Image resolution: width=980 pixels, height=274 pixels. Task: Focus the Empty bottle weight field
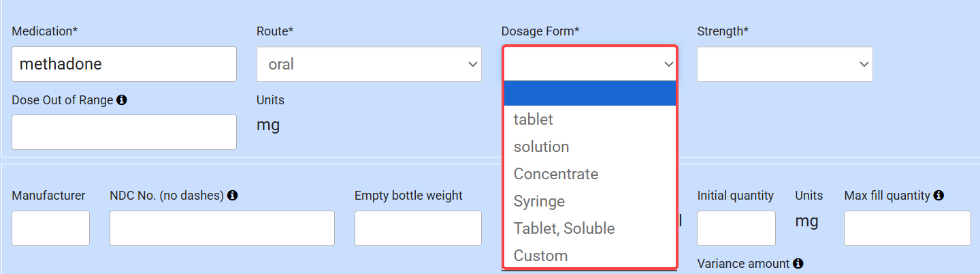click(418, 228)
